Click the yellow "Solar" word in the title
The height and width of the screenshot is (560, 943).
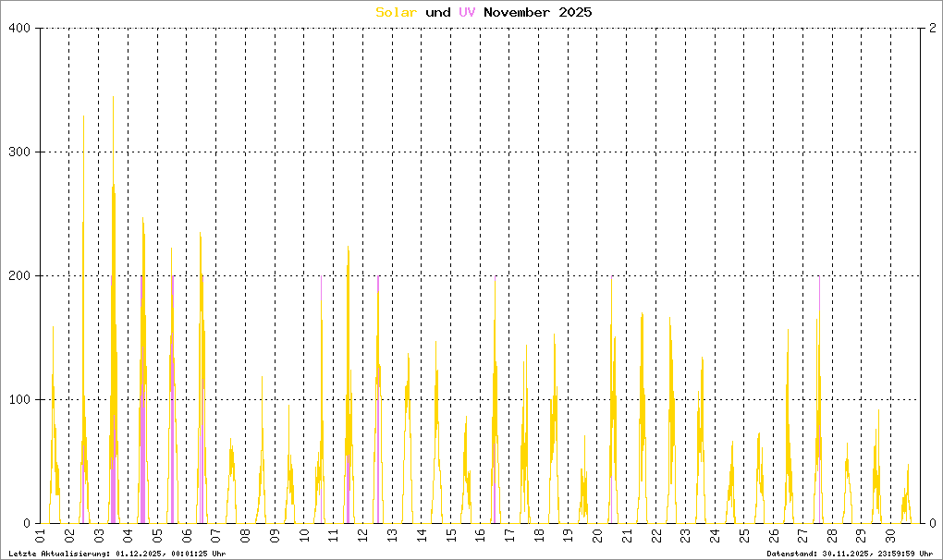[x=396, y=12]
